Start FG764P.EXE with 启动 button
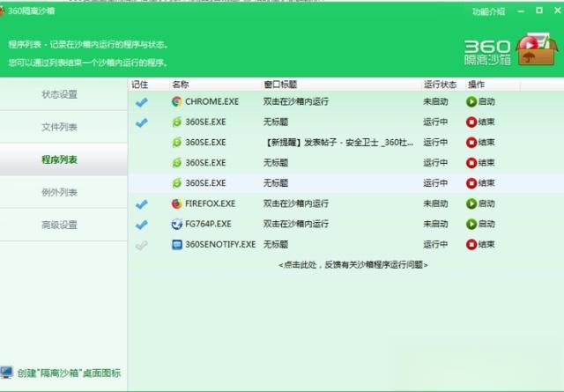Viewport: 564px width, 392px height. point(480,224)
